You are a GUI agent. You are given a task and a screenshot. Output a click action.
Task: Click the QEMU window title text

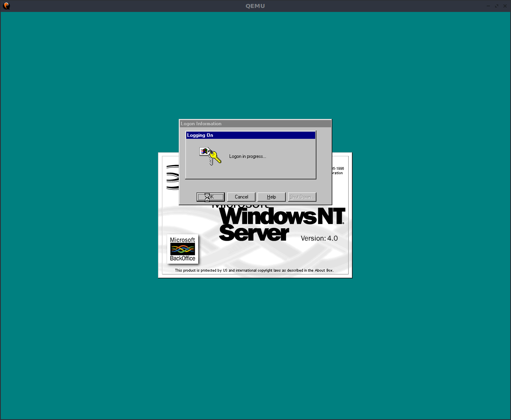[x=255, y=6]
